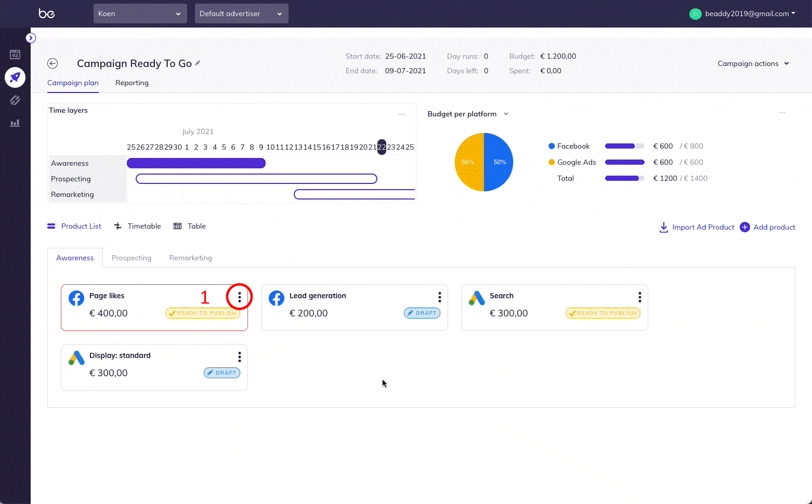Open the Koen account dropdown
812x504 pixels.
(140, 14)
